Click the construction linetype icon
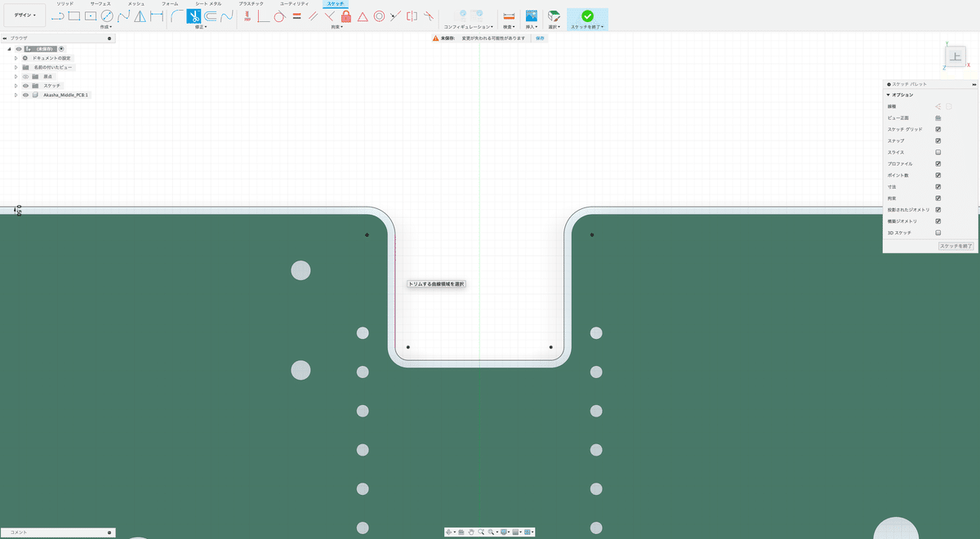The width and height of the screenshot is (980, 539). (938, 106)
